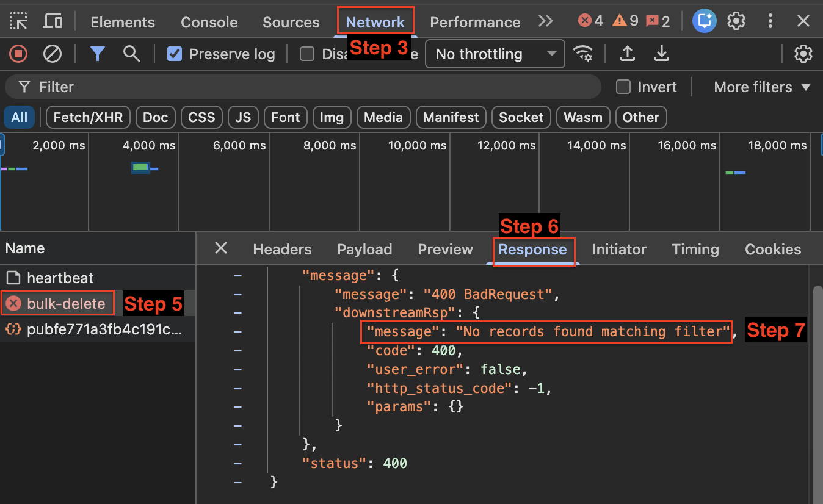The width and height of the screenshot is (823, 504).
Task: Open the hidden panels chevron menu
Action: point(545,21)
